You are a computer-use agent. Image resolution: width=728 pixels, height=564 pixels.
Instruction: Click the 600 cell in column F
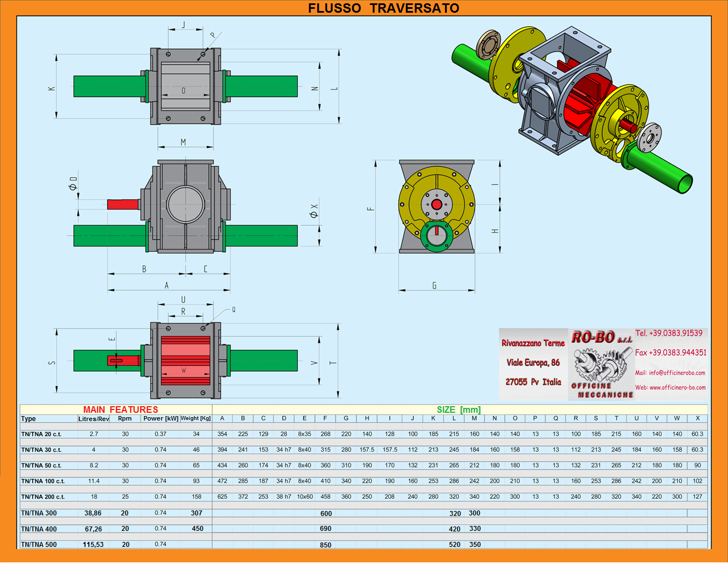(x=326, y=514)
